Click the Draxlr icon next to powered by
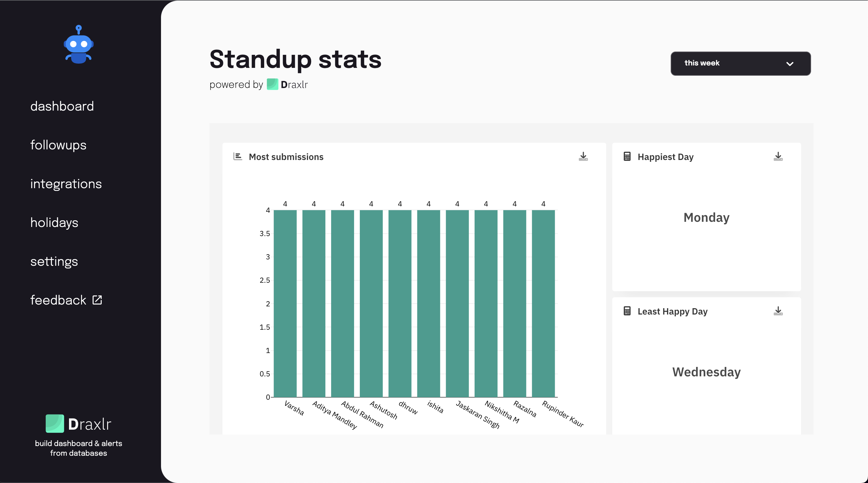Viewport: 868px width, 483px height. pyautogui.click(x=272, y=84)
